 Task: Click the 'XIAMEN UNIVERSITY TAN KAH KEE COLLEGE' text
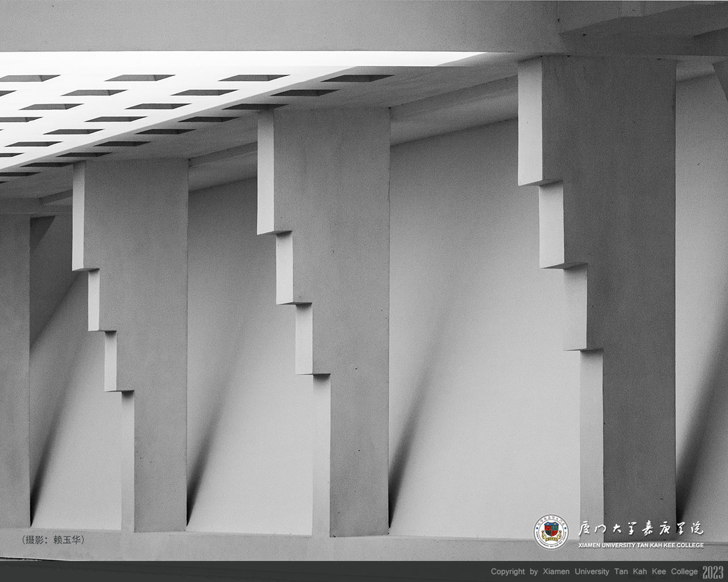(640, 546)
